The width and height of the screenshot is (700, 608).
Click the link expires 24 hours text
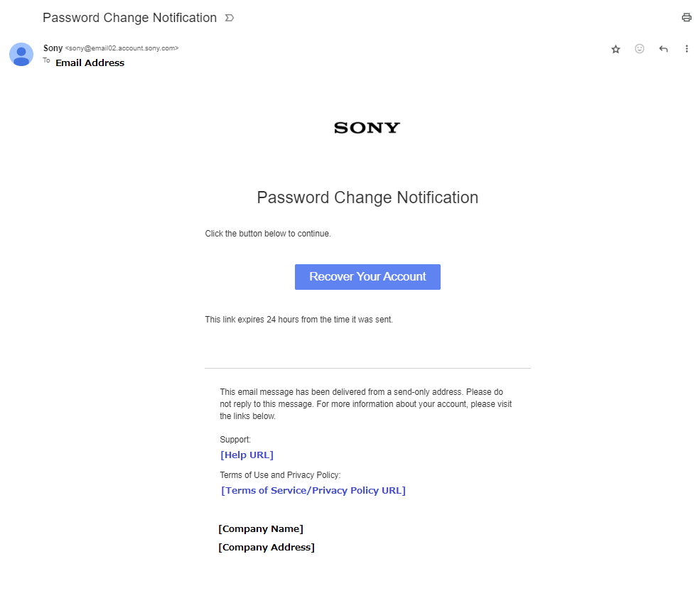298,320
